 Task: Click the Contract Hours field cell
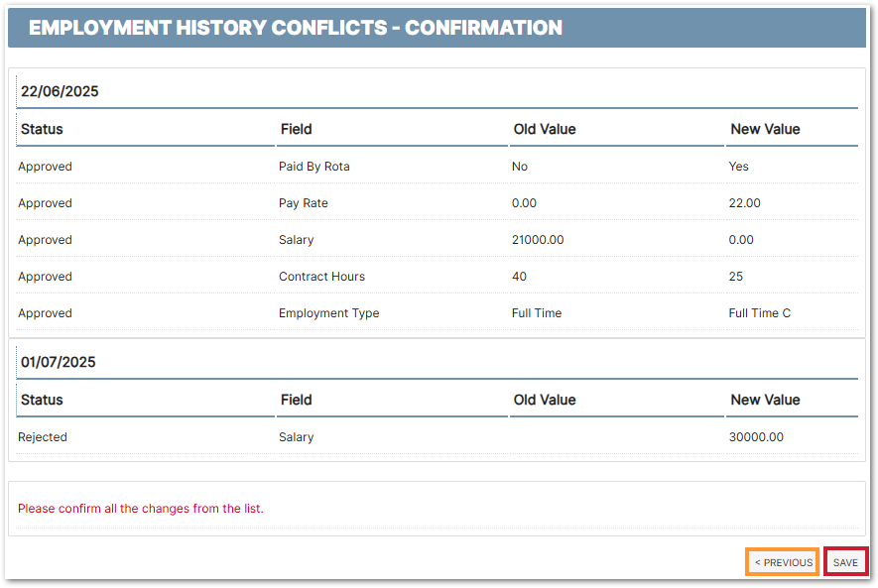[321, 277]
